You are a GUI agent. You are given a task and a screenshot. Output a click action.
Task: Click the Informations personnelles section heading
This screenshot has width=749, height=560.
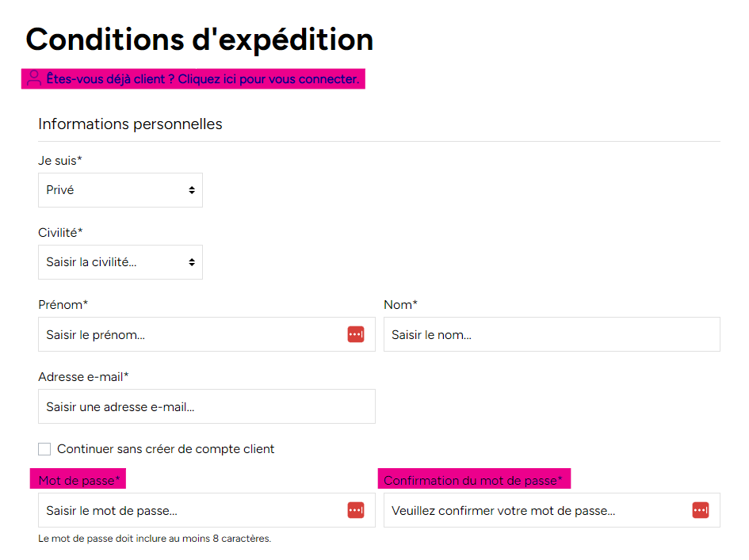130,124
